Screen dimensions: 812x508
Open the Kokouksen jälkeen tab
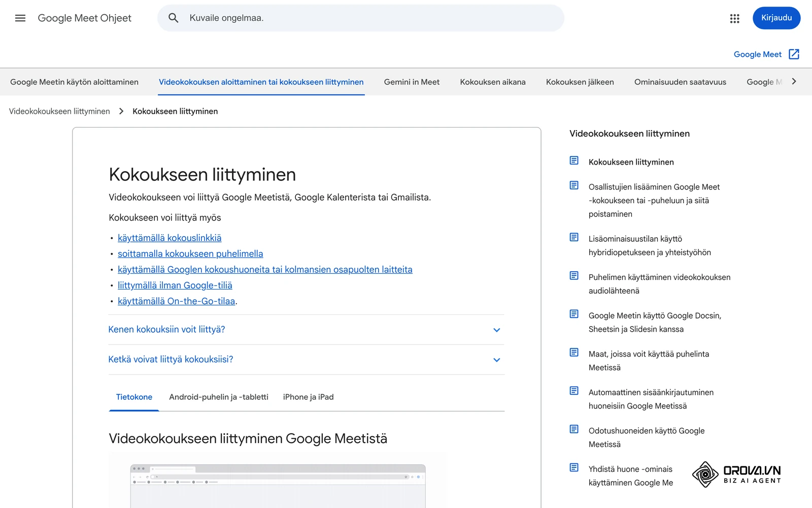[580, 82]
